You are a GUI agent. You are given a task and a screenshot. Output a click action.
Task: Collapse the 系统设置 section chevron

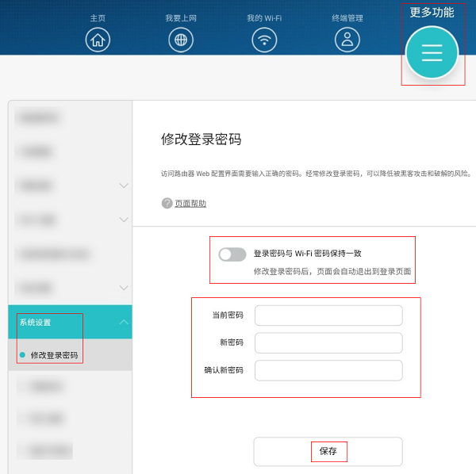click(123, 323)
